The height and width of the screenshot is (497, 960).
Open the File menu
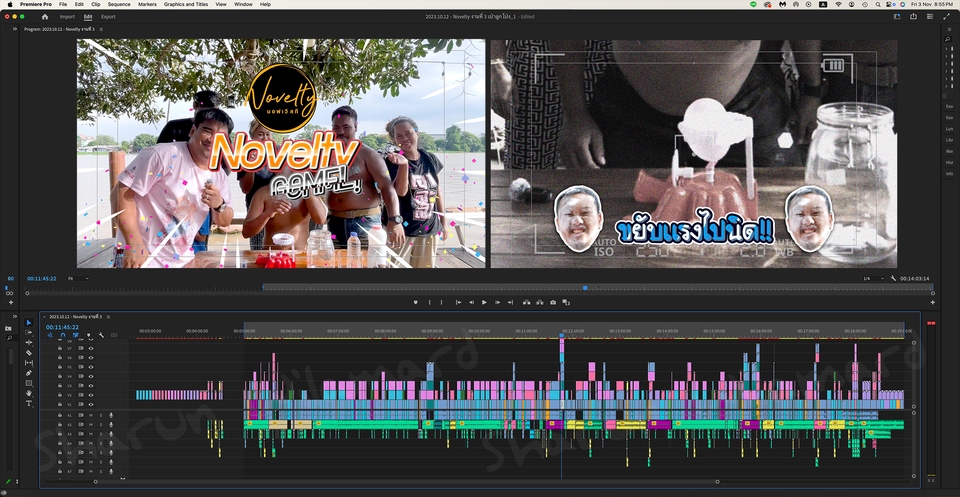tap(63, 4)
